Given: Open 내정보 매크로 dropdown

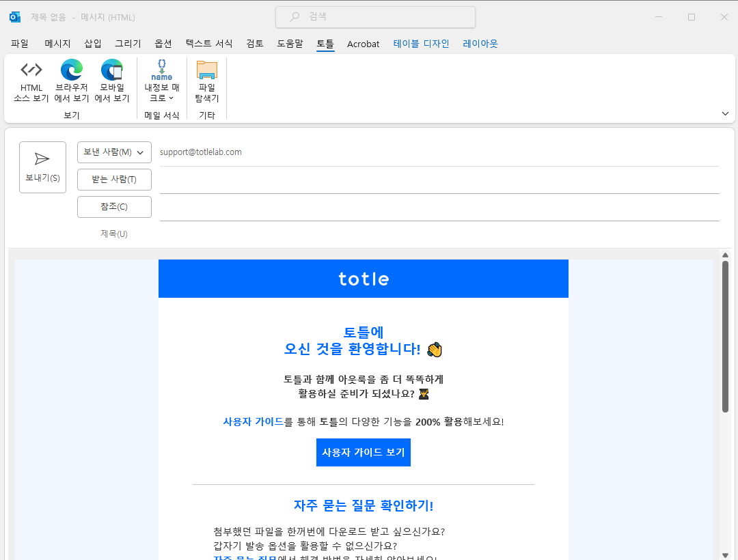Looking at the screenshot, I should coord(161,82).
